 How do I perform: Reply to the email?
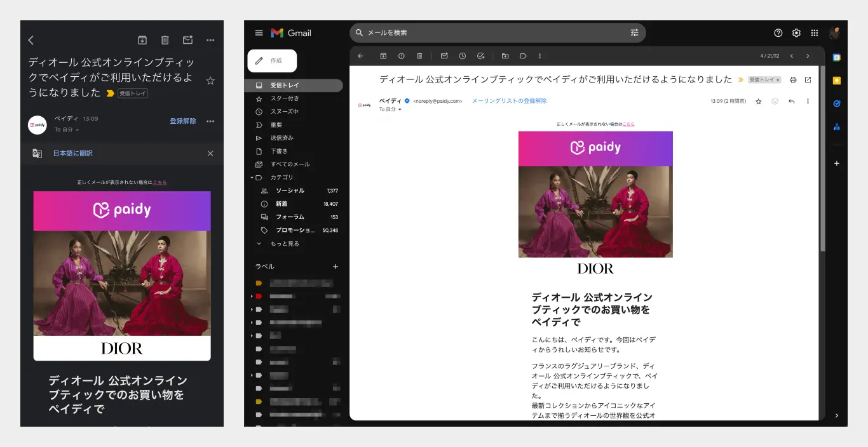click(791, 101)
